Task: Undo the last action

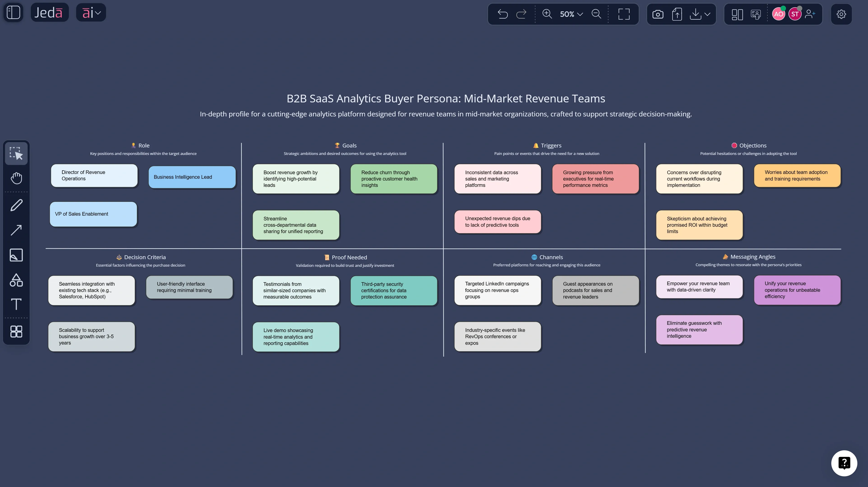Action: (x=502, y=14)
